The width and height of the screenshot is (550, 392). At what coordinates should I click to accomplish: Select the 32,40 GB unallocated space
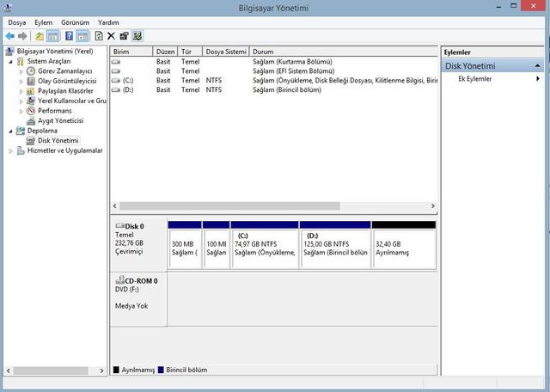(x=404, y=245)
